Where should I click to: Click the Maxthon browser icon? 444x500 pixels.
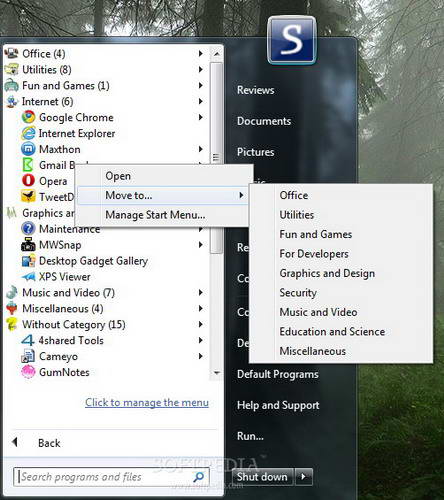pos(28,149)
